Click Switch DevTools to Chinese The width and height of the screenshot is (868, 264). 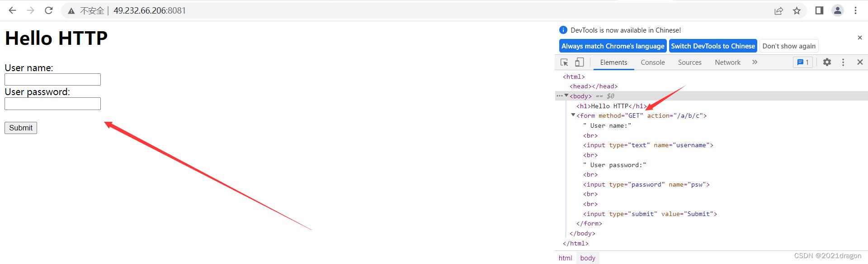(712, 46)
